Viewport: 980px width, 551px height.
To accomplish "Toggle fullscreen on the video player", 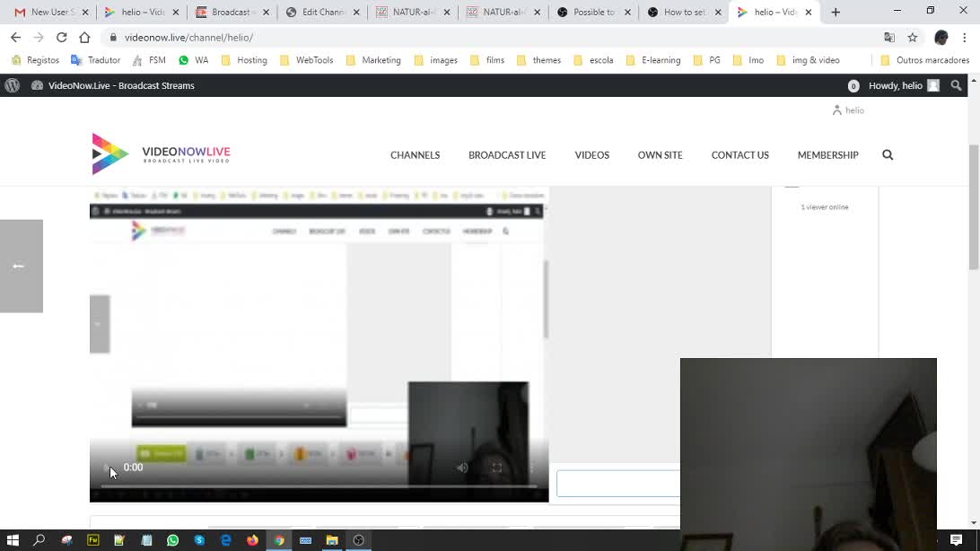I will [497, 468].
